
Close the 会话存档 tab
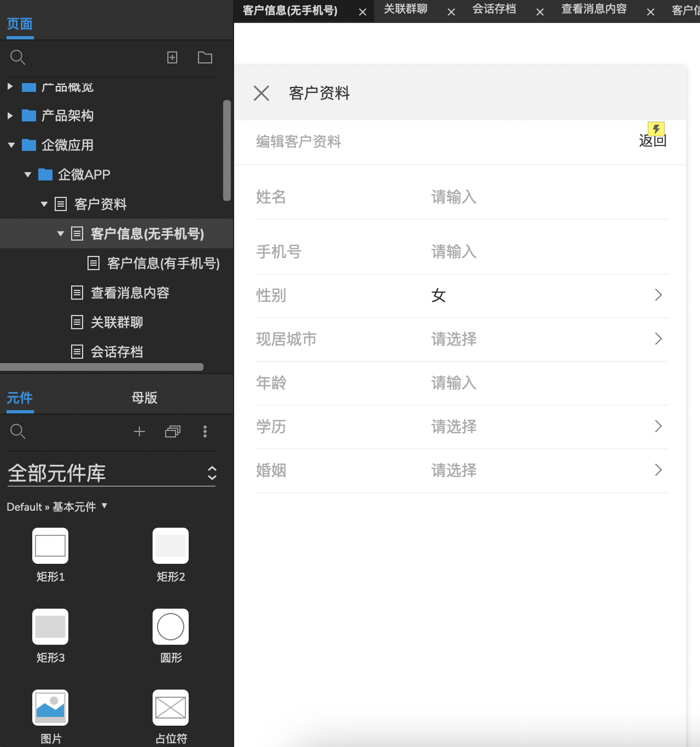(540, 12)
